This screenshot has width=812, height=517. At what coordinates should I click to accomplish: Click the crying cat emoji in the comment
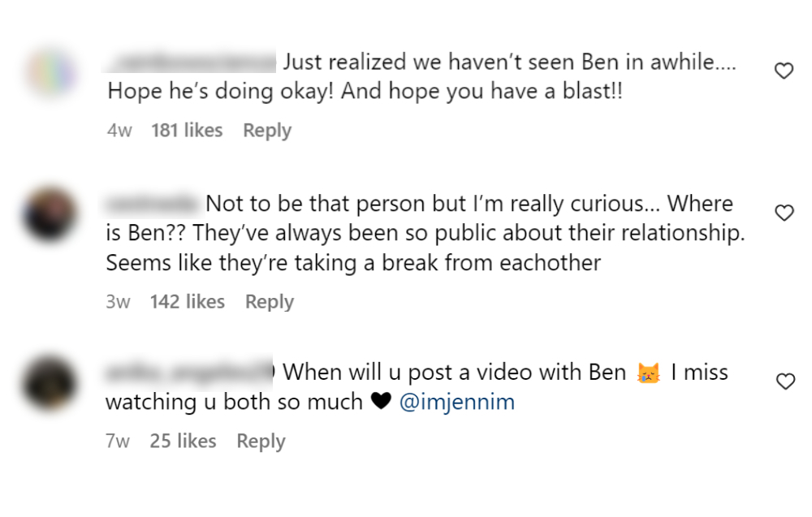(x=648, y=373)
